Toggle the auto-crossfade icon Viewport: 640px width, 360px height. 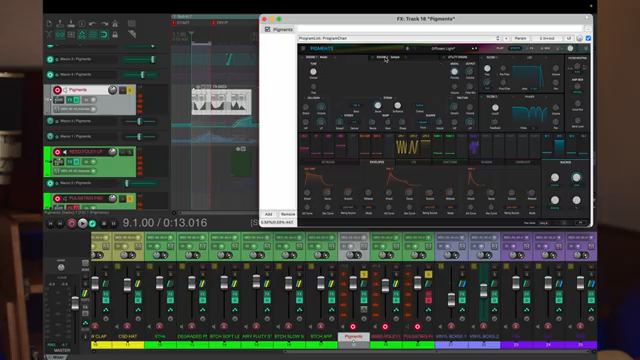point(49,35)
